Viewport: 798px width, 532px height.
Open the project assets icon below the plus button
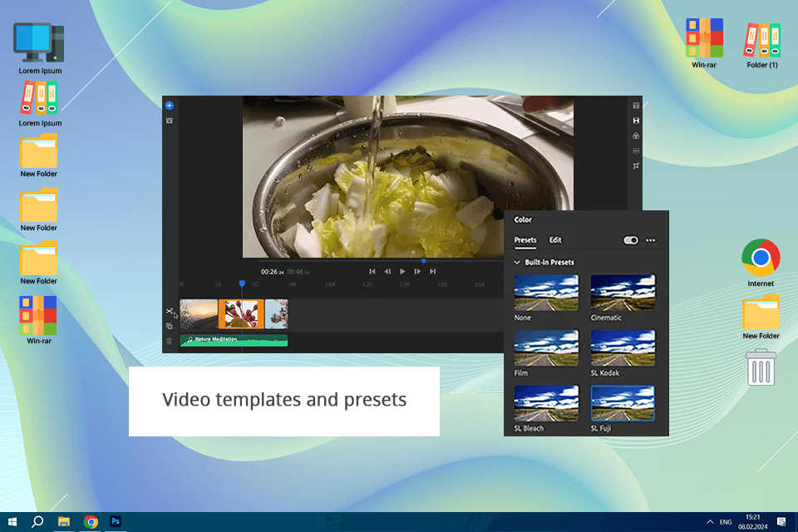pyautogui.click(x=170, y=121)
